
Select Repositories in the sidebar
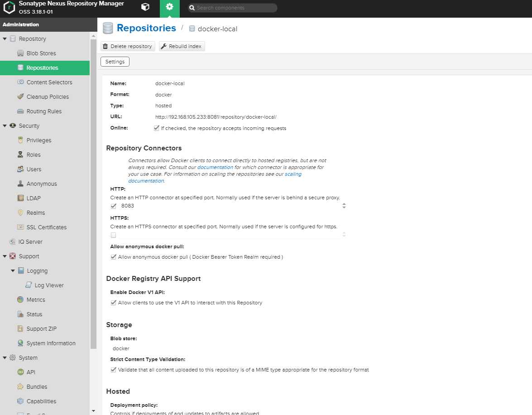(x=45, y=68)
